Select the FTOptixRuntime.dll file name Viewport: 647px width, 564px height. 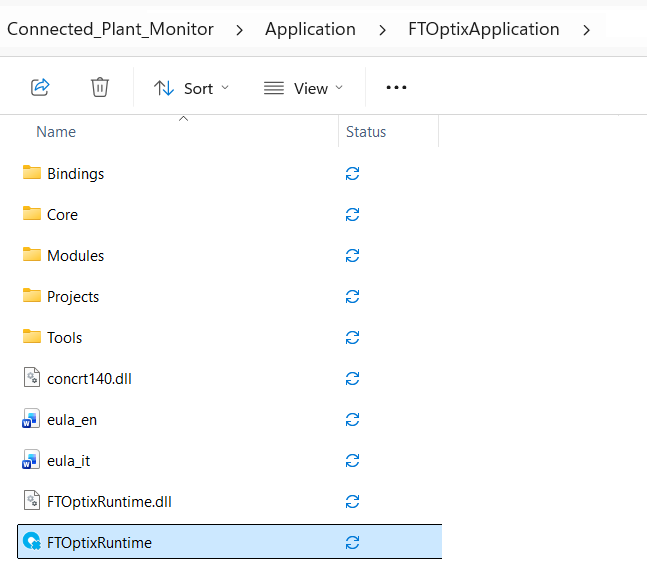pos(109,502)
